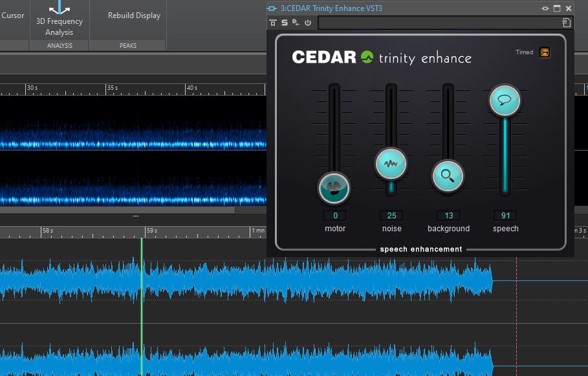The width and height of the screenshot is (588, 376).
Task: Click the speech enhancement label
Action: 420,249
